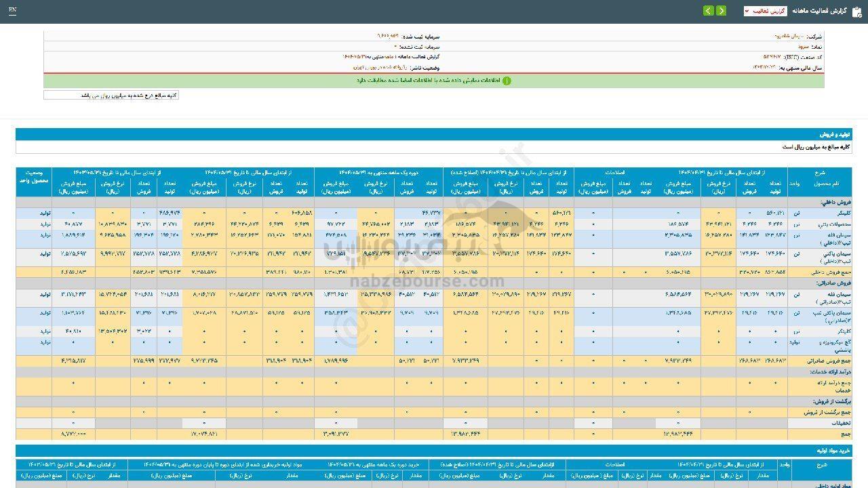The image size is (868, 488).
Task: Click the right green arrow button
Action: (x=721, y=11)
